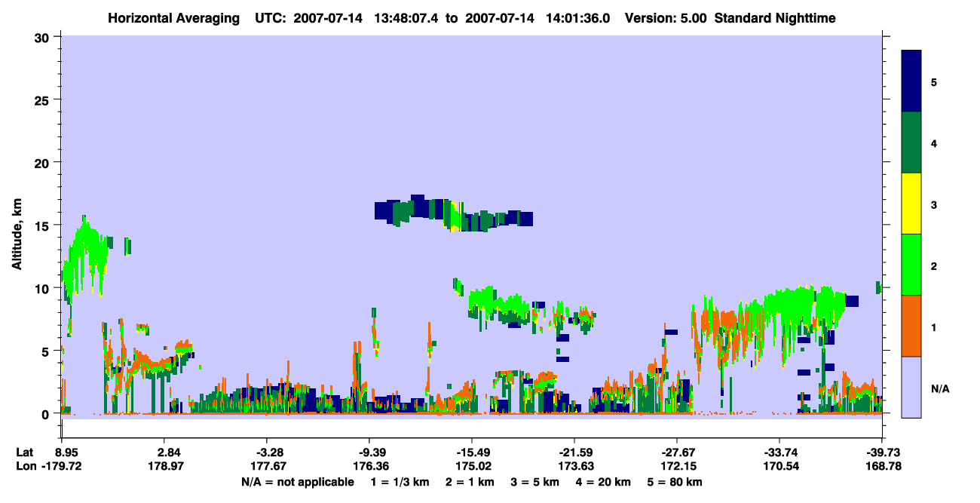Click the yellow colorbar segment labeled 3
This screenshot has height=503, width=980.
(911, 204)
